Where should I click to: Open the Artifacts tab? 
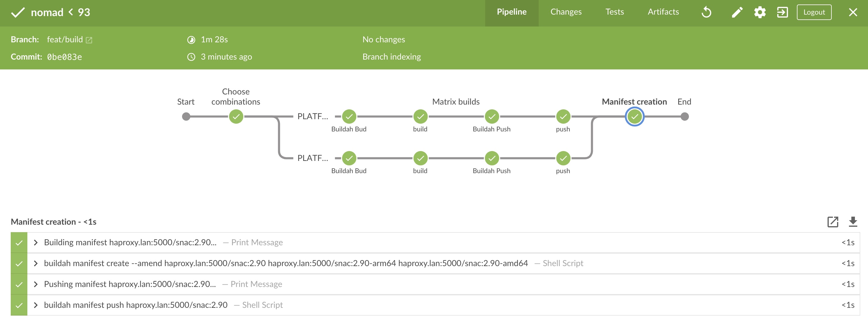click(663, 12)
